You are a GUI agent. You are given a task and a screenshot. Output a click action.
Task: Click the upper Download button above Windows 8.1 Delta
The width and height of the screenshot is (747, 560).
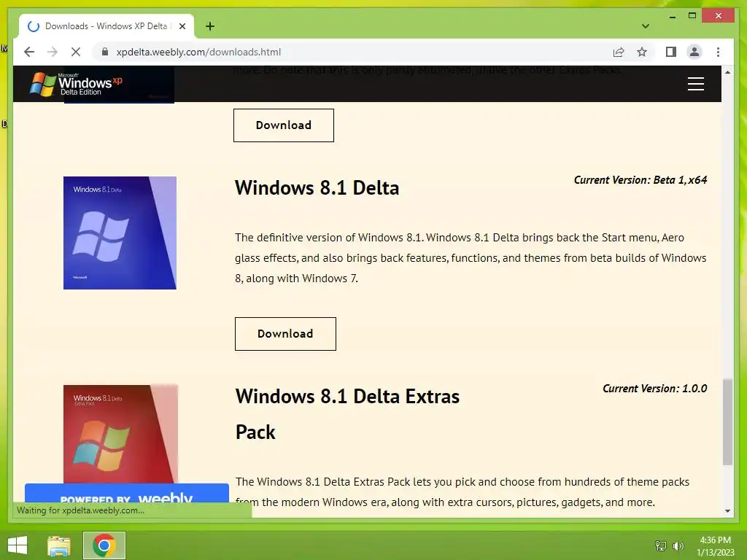pyautogui.click(x=284, y=125)
